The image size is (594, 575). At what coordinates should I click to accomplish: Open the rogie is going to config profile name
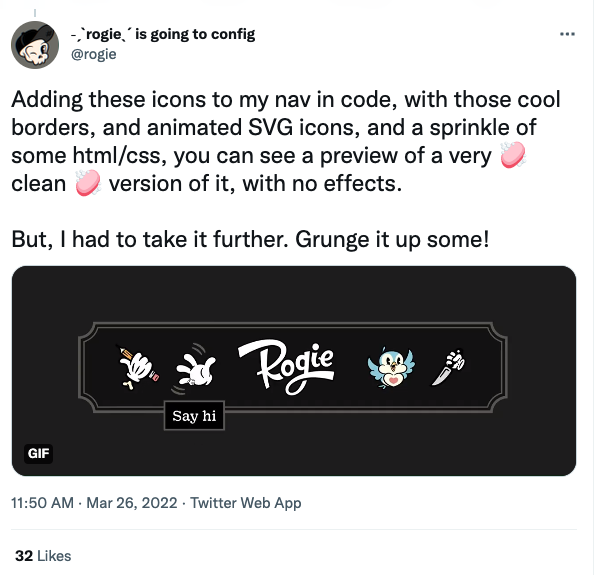click(163, 34)
